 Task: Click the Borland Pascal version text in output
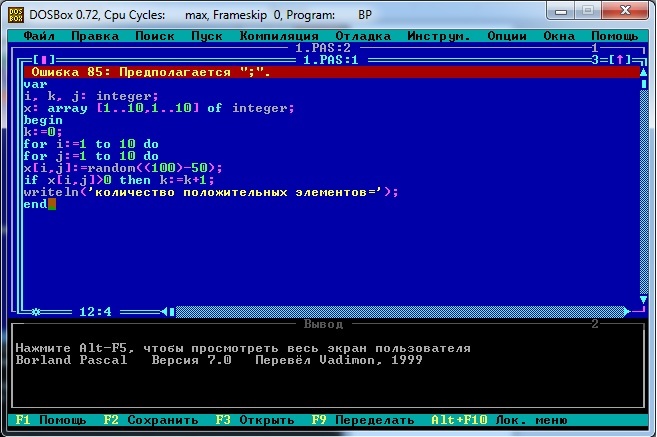tap(219, 360)
